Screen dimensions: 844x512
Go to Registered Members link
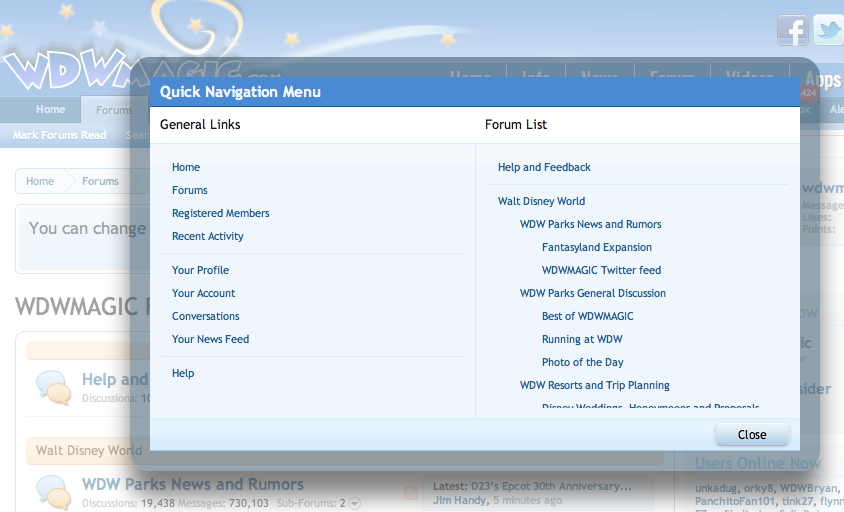pos(220,213)
